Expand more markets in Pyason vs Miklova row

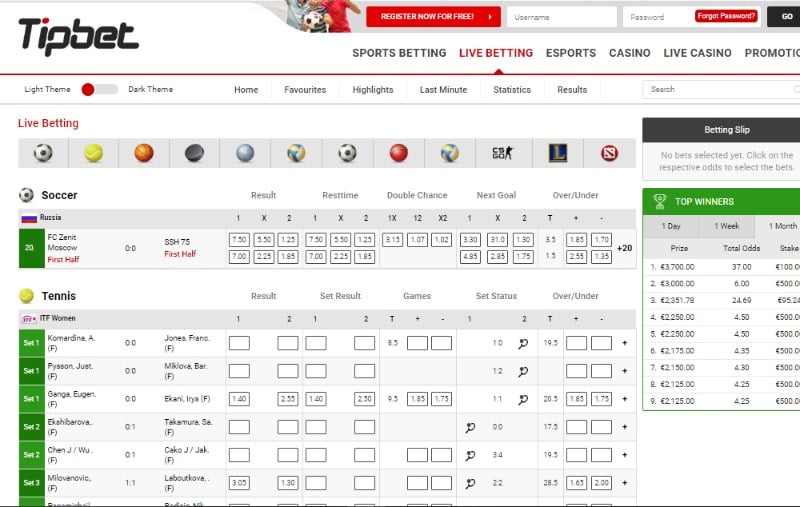coord(624,371)
